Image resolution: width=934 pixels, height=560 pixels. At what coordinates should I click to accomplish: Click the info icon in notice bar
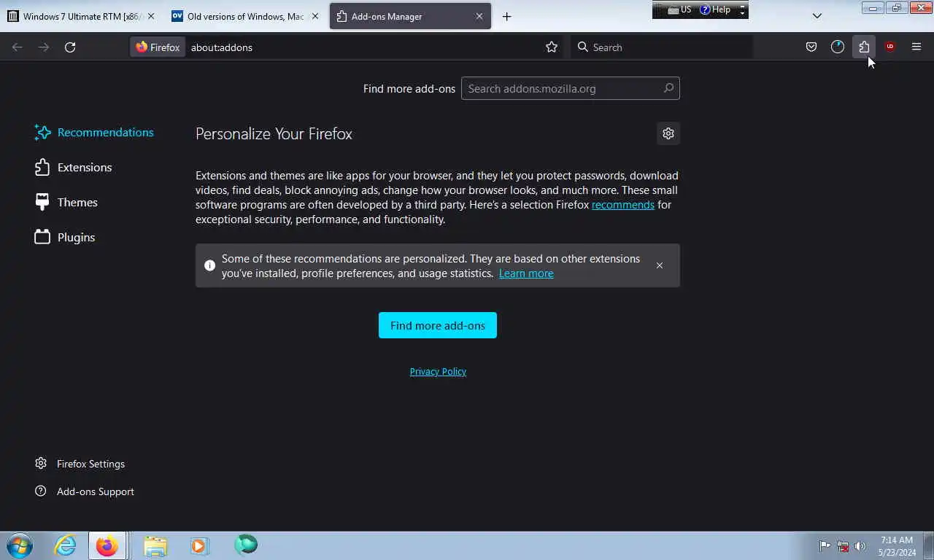click(209, 265)
